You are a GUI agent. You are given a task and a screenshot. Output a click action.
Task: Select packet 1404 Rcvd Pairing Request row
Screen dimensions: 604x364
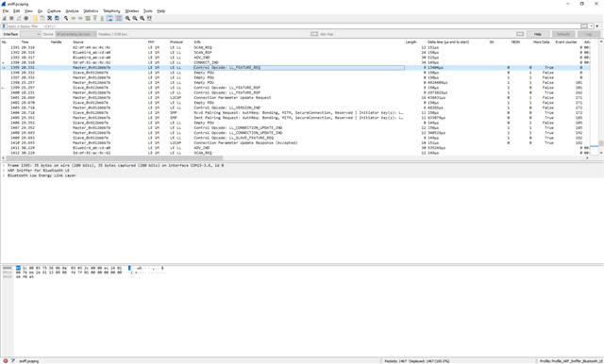[x=295, y=113]
